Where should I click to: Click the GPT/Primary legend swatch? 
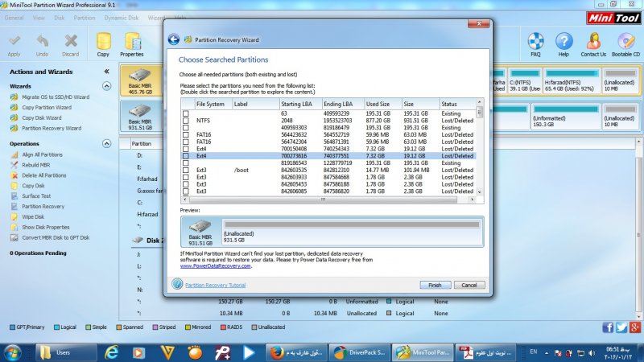coord(12,327)
